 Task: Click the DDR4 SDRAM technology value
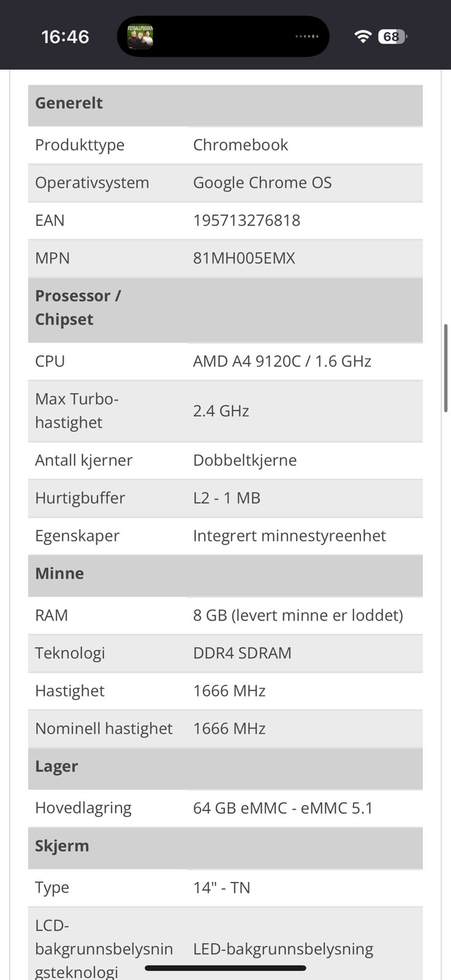pos(242,653)
